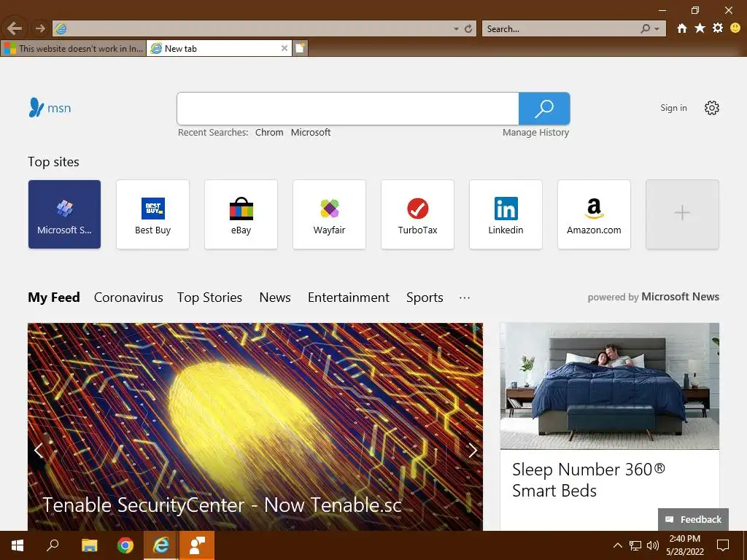The width and height of the screenshot is (747, 560).
Task: Show hidden system tray icons chevron
Action: pyautogui.click(x=617, y=545)
